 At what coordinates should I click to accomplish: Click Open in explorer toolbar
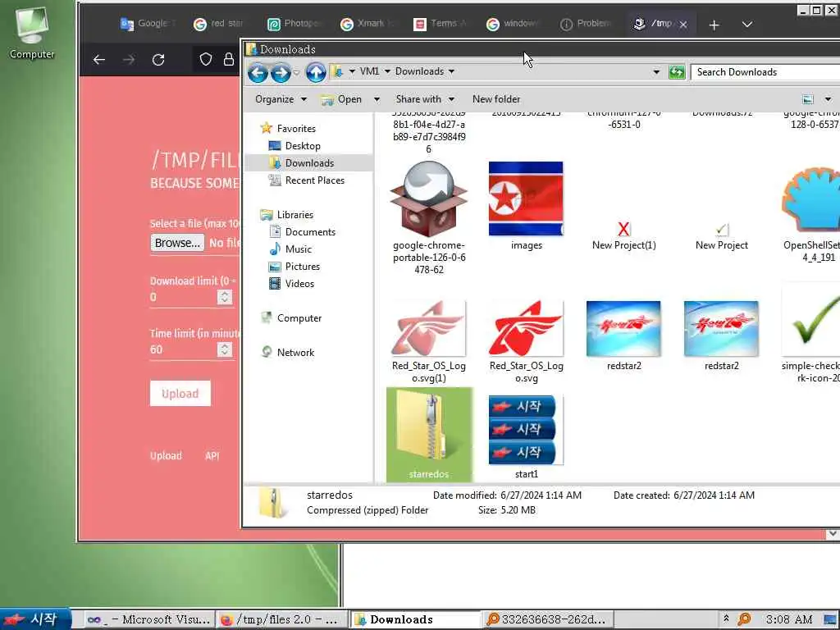(x=342, y=99)
